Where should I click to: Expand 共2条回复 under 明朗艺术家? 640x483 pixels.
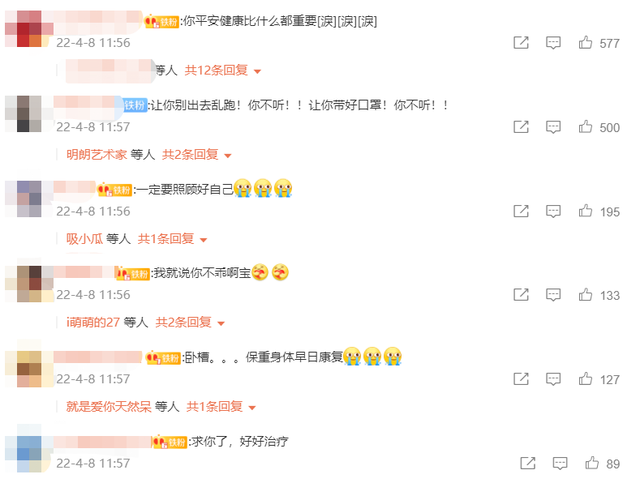tap(197, 155)
